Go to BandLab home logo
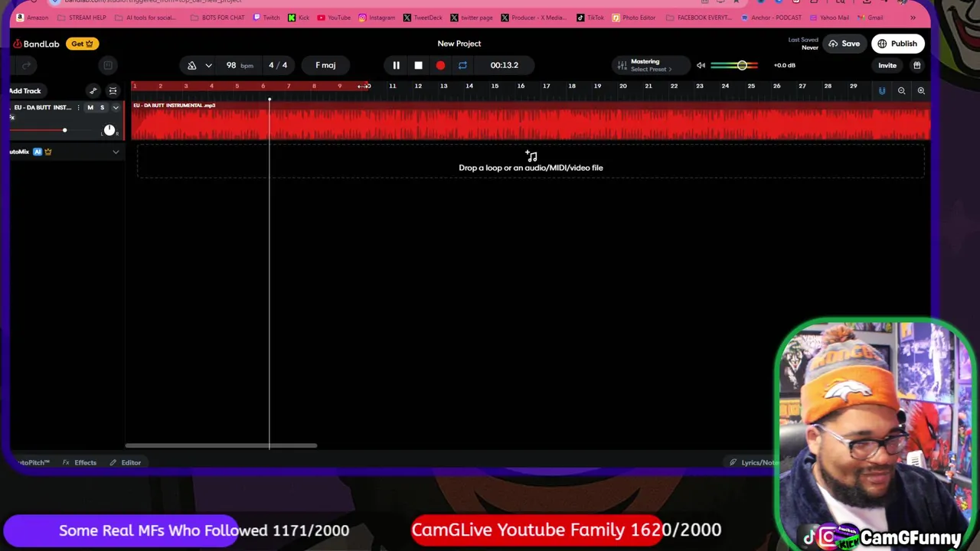Image resolution: width=980 pixels, height=551 pixels. pyautogui.click(x=36, y=44)
